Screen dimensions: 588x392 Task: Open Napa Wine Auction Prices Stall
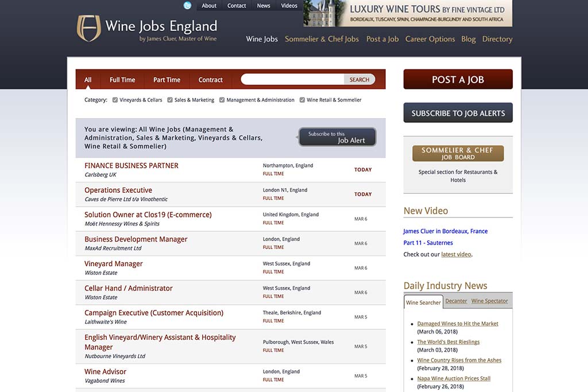point(454,378)
